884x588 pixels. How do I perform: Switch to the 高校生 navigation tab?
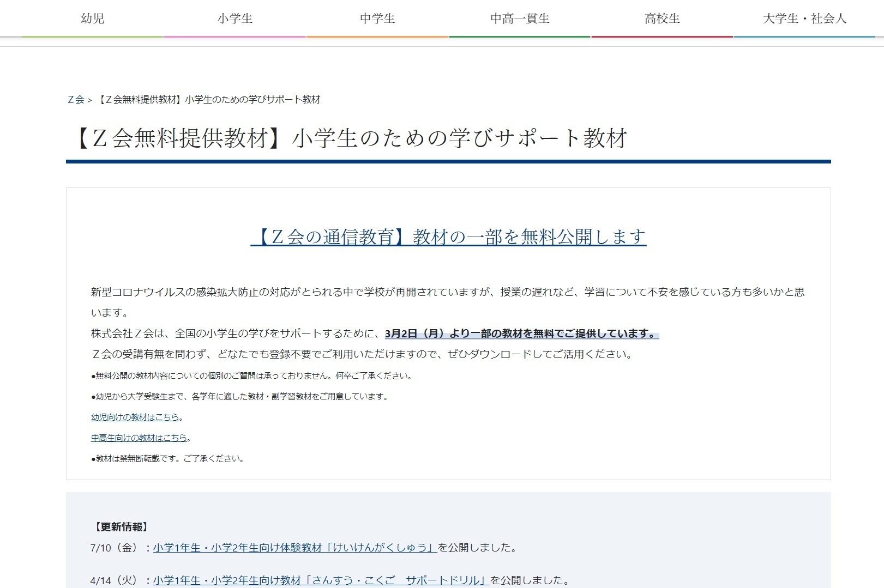(663, 17)
